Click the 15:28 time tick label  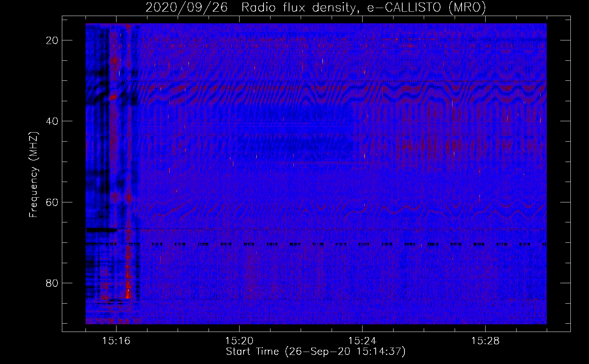485,341
